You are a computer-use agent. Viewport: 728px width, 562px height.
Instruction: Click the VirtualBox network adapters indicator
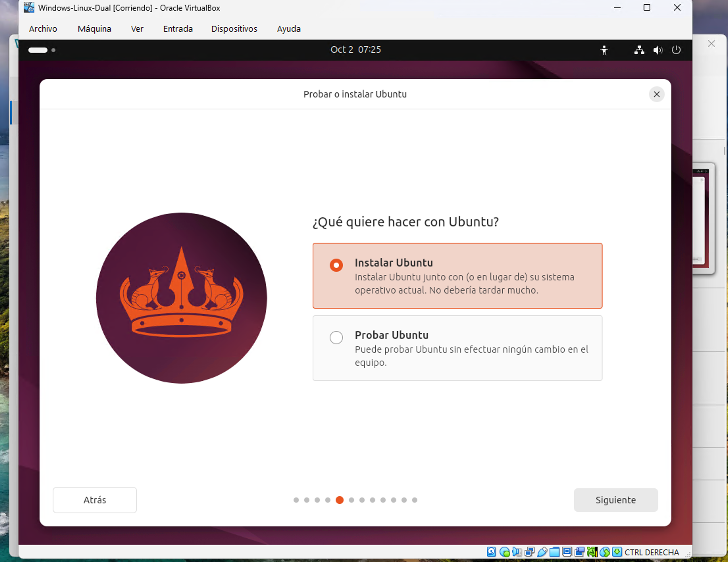pos(529,552)
